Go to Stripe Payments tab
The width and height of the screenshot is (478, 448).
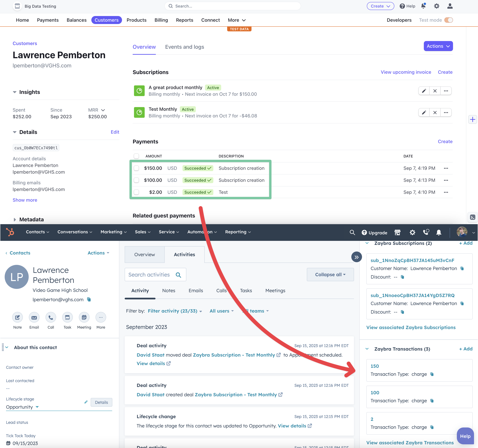coord(48,20)
